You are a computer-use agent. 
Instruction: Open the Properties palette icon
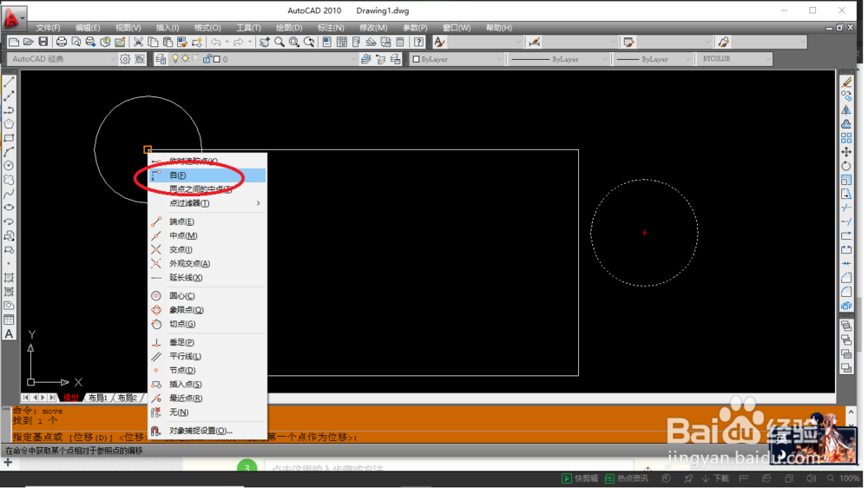[327, 42]
